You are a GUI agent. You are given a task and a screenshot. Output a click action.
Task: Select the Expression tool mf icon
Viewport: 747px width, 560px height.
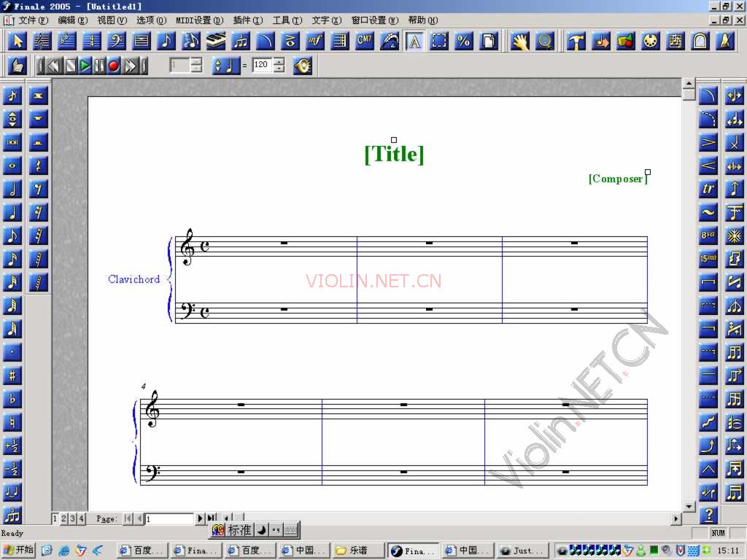[315, 42]
